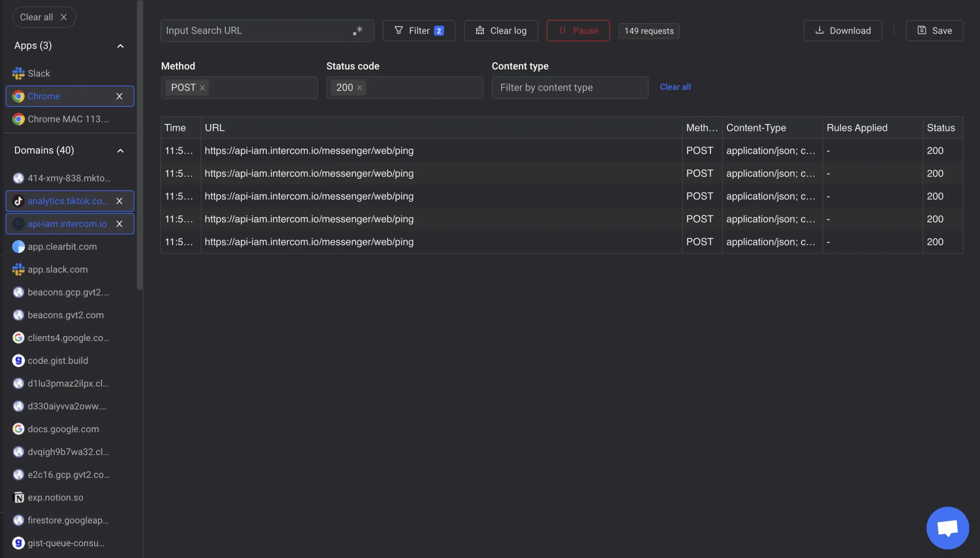Click the Clear all chip in sidebar

(44, 17)
